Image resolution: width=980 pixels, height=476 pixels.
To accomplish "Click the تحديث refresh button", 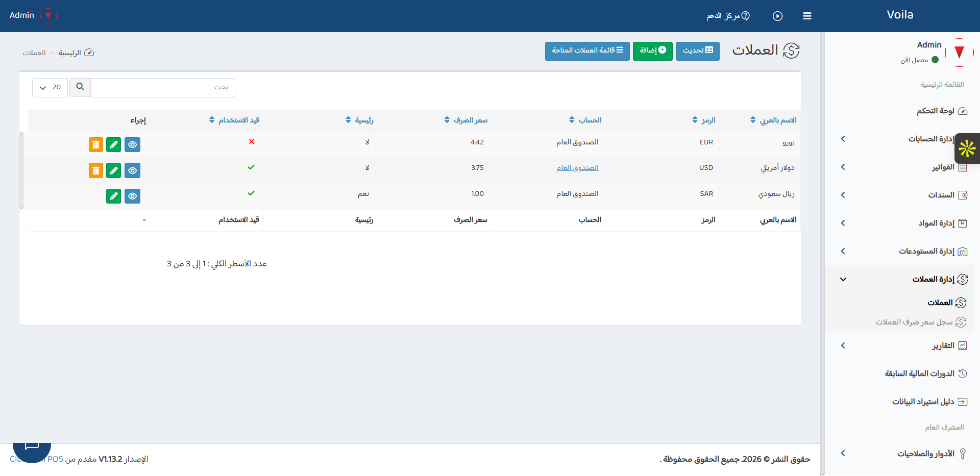I will [698, 51].
